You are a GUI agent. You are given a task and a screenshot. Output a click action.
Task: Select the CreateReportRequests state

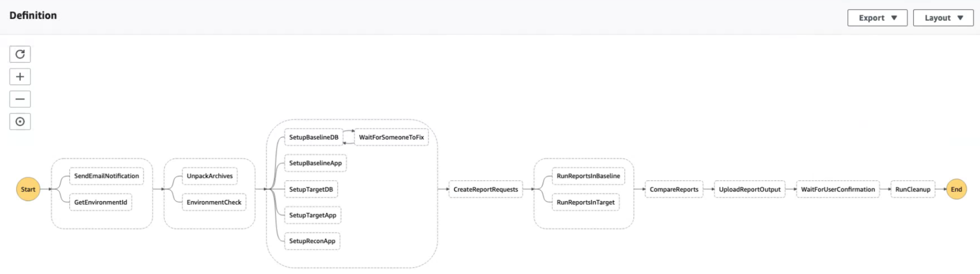pyautogui.click(x=485, y=189)
